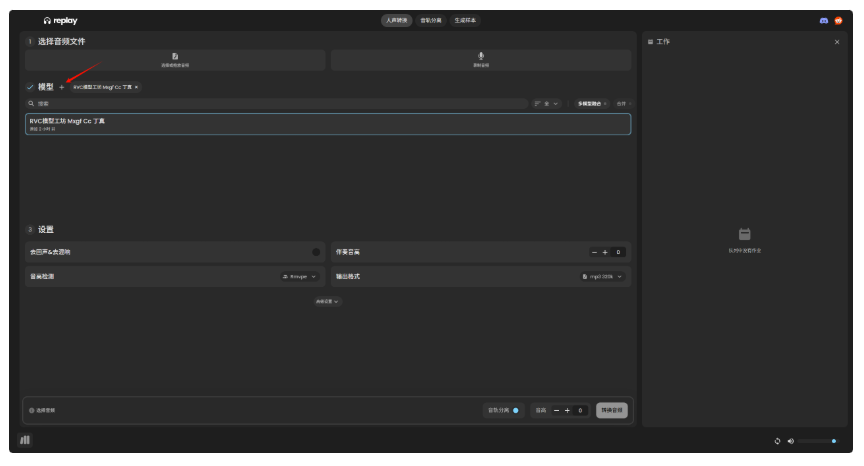Click the magnifier search icon
The width and height of the screenshot is (864, 466).
[31, 104]
